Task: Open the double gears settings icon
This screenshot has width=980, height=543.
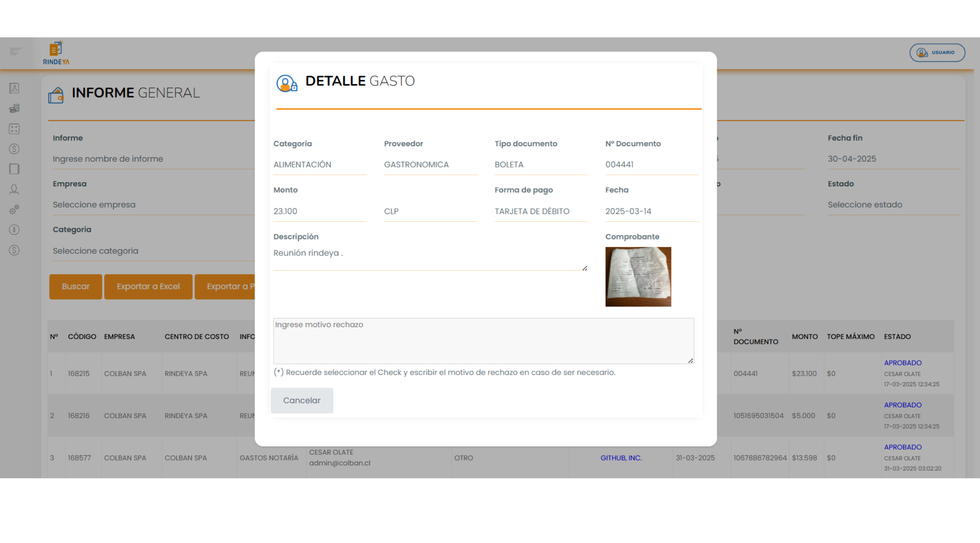Action: point(14,210)
